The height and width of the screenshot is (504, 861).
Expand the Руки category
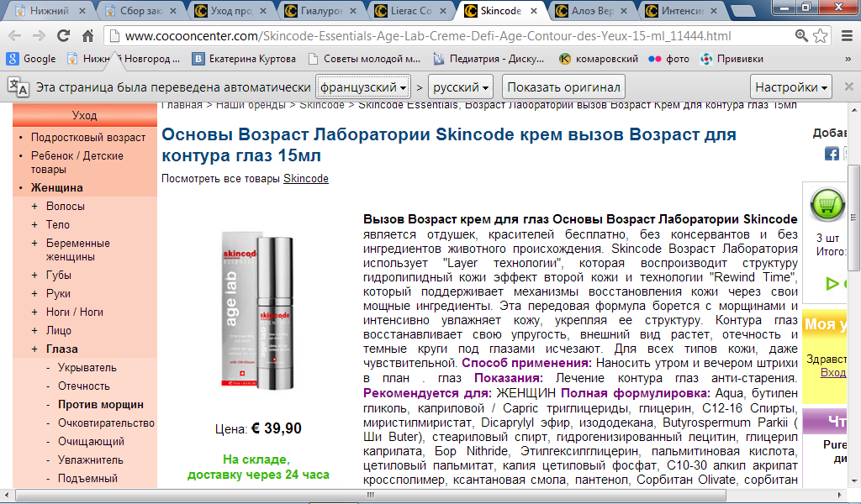(x=58, y=294)
